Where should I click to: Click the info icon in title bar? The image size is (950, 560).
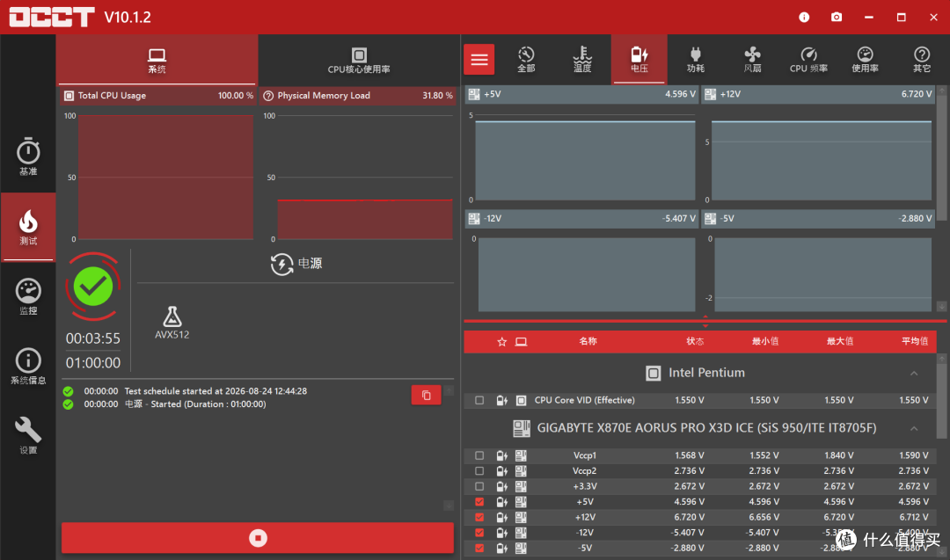[804, 17]
